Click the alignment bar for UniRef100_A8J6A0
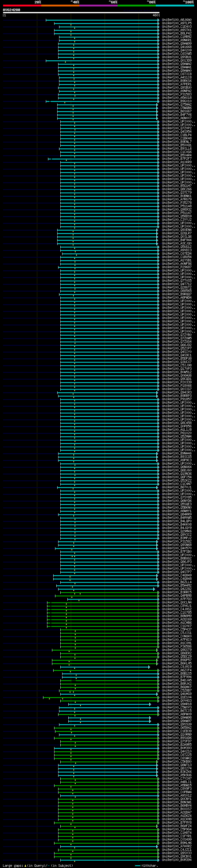Image resolution: width=197 pixels, height=868 pixels. 103,20
